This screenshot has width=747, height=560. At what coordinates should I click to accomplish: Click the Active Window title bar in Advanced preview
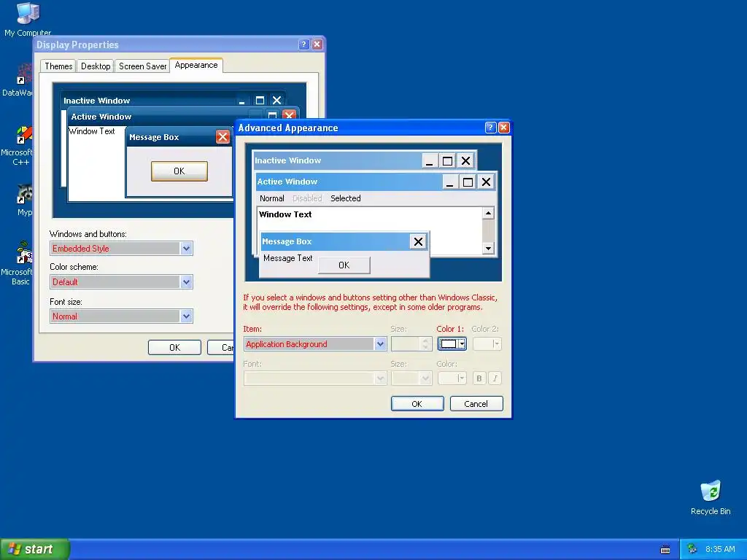[x=349, y=182]
